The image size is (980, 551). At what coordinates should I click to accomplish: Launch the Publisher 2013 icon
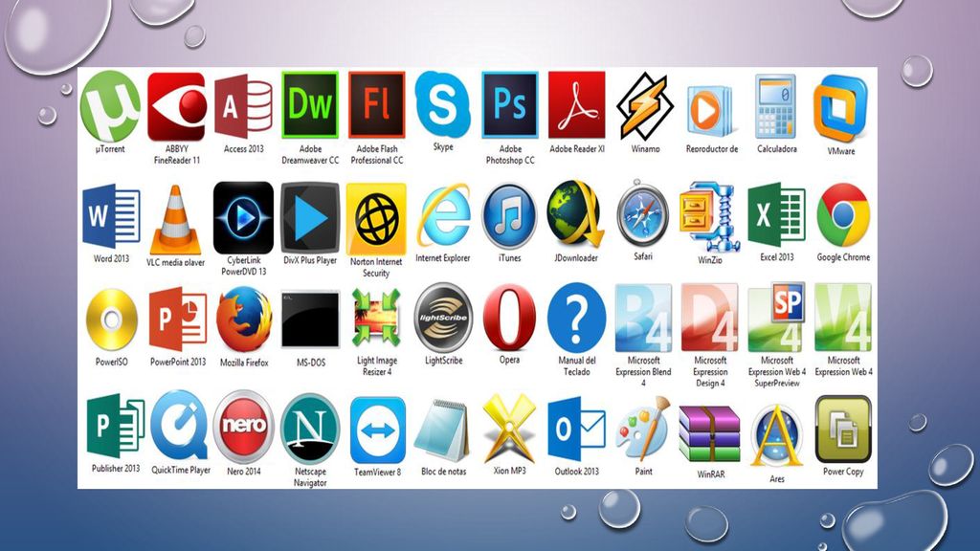point(116,426)
